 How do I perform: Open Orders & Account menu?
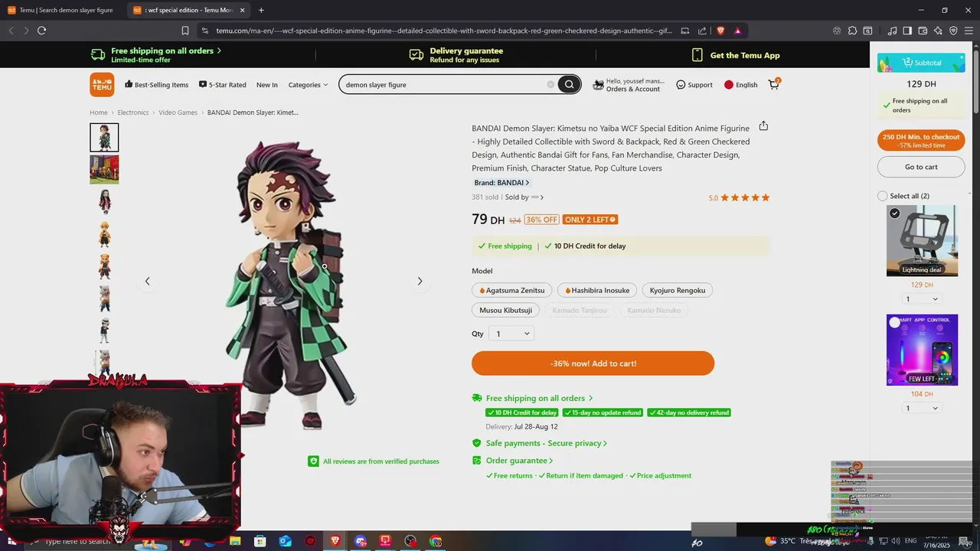click(628, 85)
